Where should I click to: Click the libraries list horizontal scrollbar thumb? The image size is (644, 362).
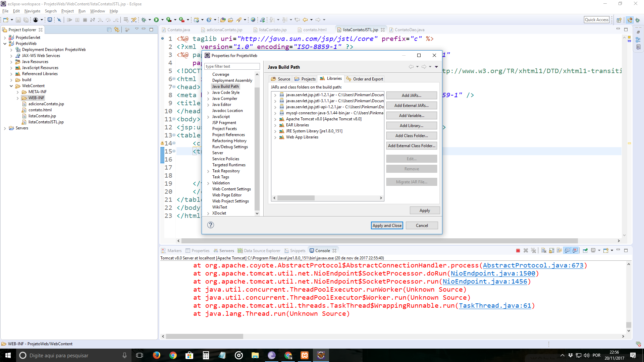click(296, 198)
